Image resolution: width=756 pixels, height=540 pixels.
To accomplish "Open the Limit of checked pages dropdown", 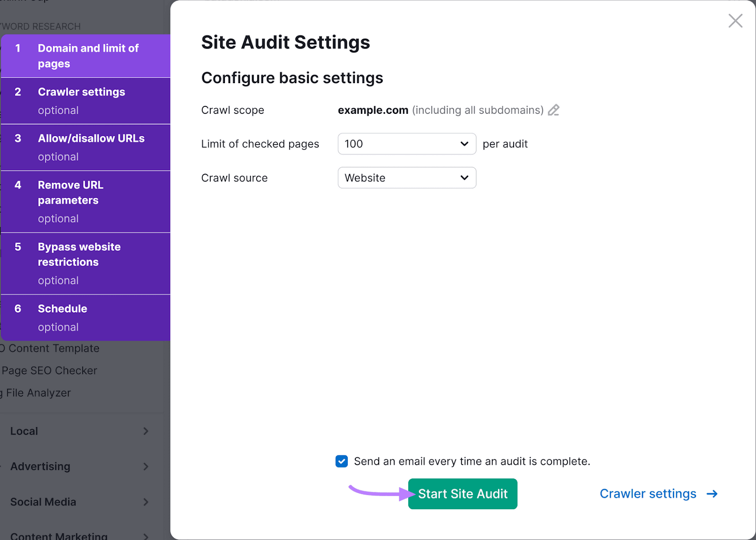I will pos(406,144).
